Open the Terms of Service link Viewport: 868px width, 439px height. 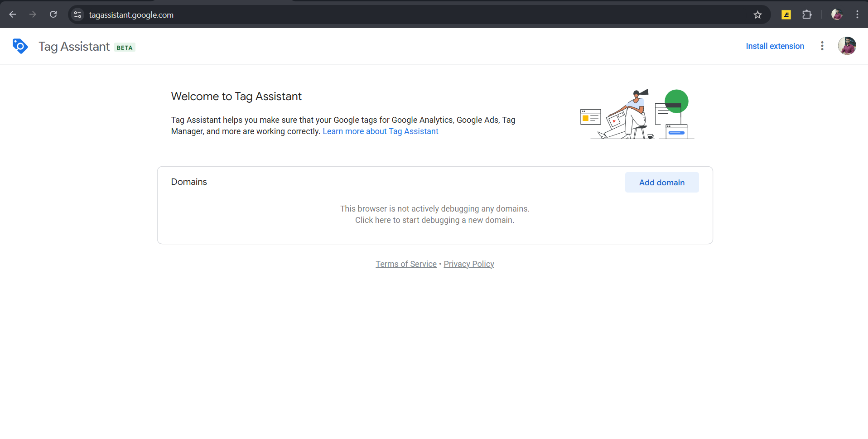406,264
